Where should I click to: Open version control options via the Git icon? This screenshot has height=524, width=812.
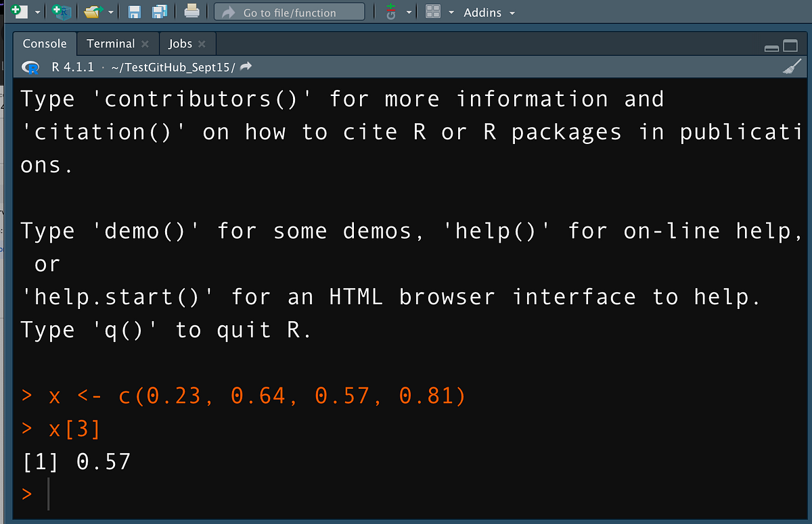(x=391, y=12)
